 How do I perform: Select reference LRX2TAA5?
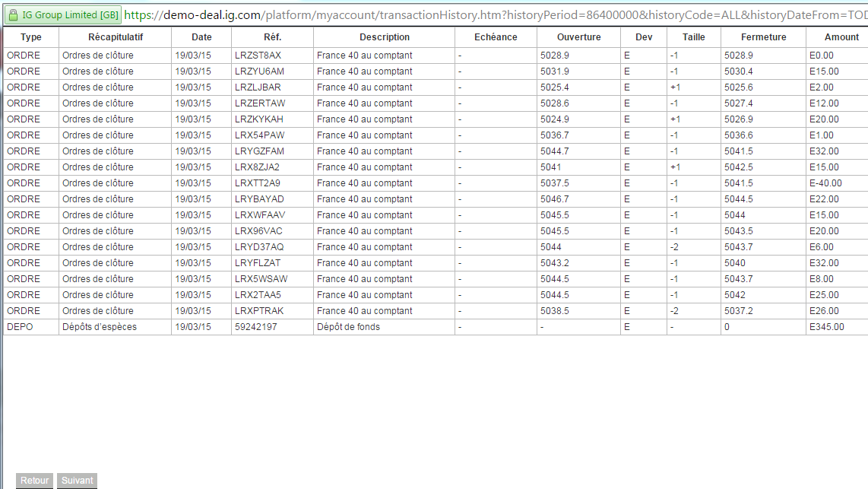[258, 295]
